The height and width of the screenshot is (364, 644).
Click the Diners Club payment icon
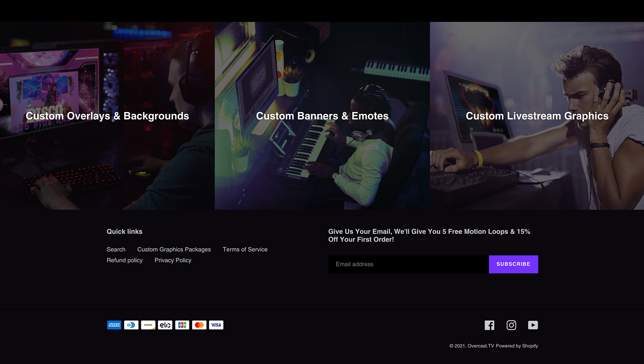(x=131, y=325)
